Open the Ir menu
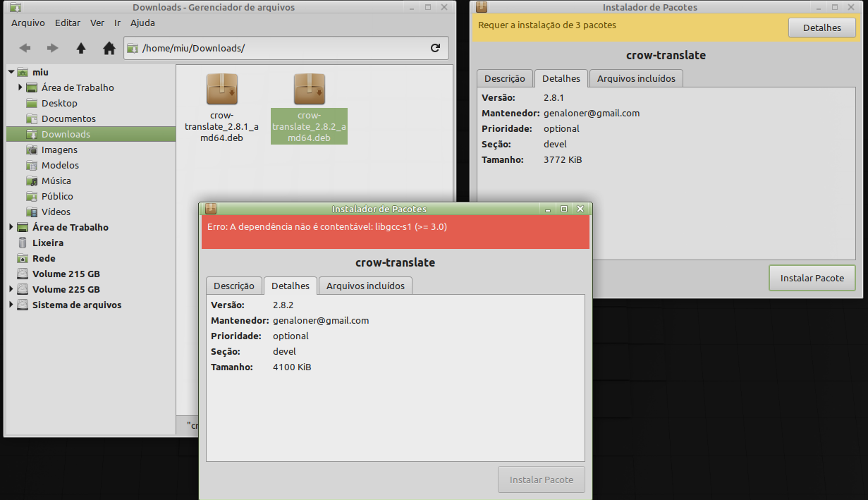 point(118,23)
